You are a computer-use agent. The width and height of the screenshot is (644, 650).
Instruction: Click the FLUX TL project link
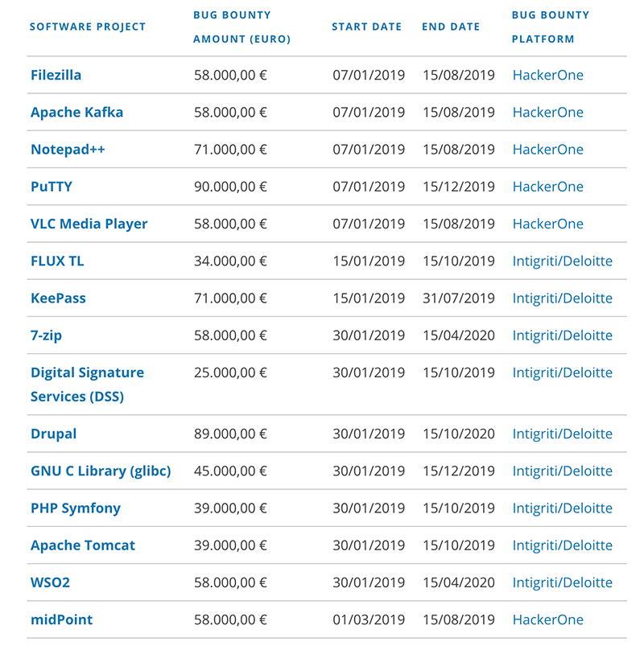[57, 261]
